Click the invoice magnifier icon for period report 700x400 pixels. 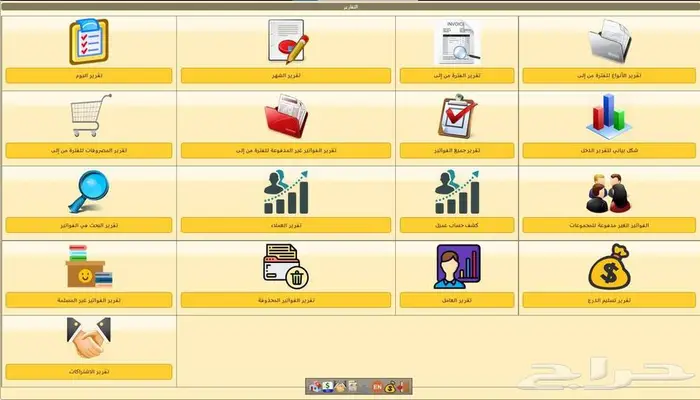(457, 42)
